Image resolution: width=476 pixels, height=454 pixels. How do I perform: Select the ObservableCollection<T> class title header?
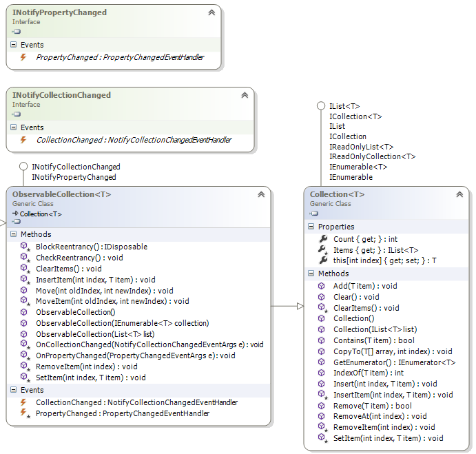coord(61,194)
